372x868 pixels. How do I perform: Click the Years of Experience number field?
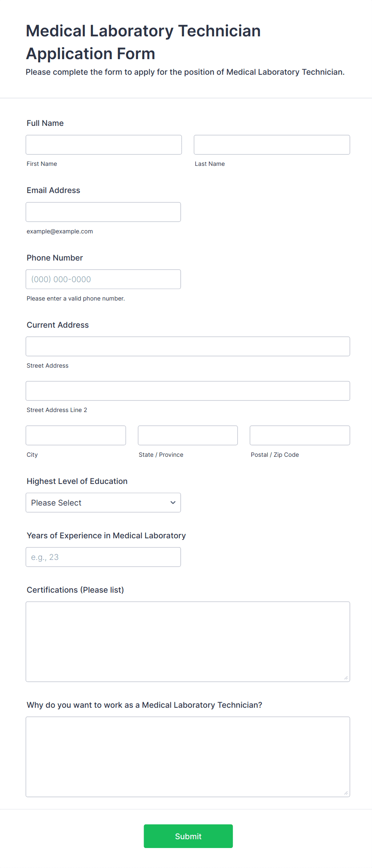pyautogui.click(x=103, y=557)
